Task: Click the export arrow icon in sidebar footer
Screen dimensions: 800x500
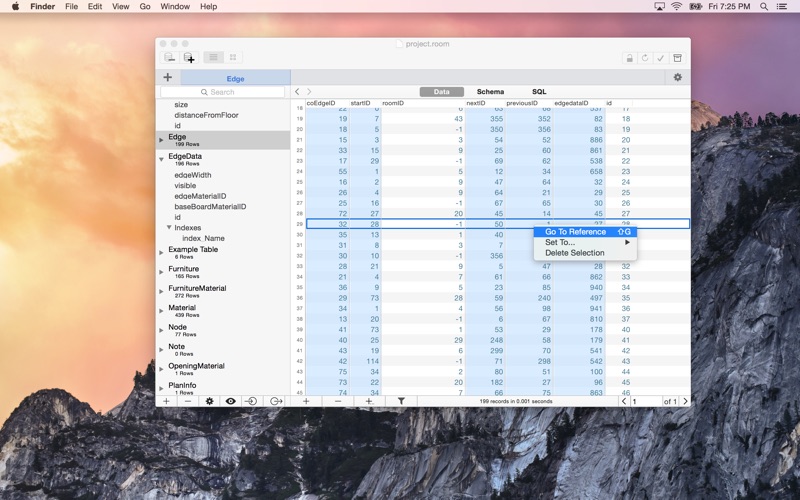Action: pos(276,401)
